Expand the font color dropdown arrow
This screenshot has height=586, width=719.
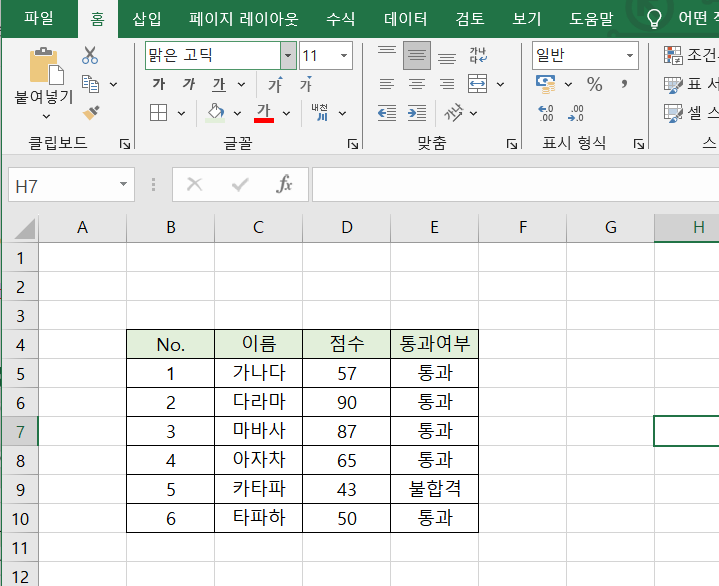click(x=287, y=113)
